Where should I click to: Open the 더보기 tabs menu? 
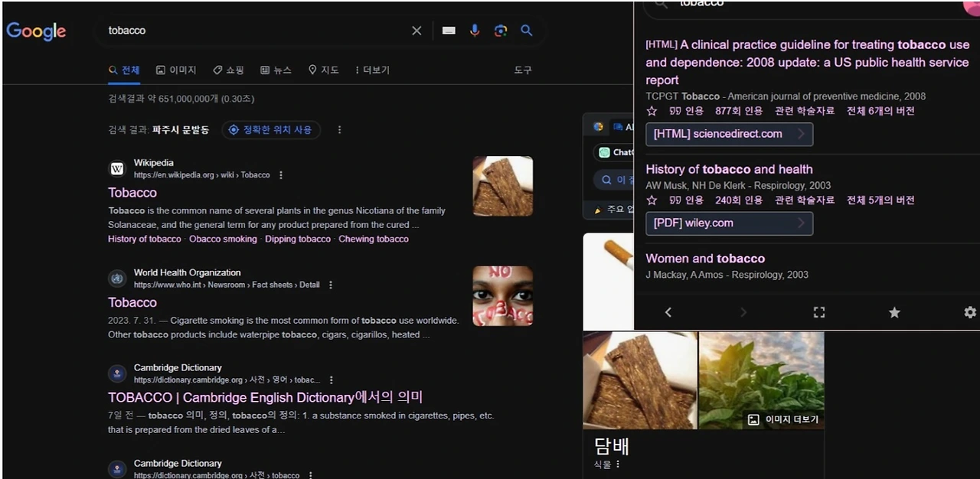372,70
